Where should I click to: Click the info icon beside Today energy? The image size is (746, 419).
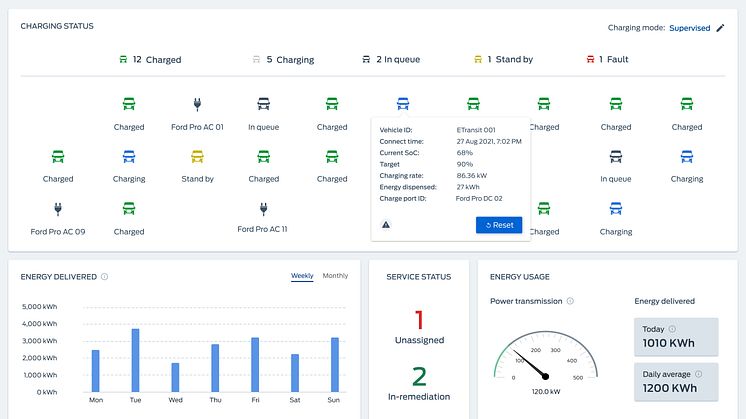click(x=672, y=329)
